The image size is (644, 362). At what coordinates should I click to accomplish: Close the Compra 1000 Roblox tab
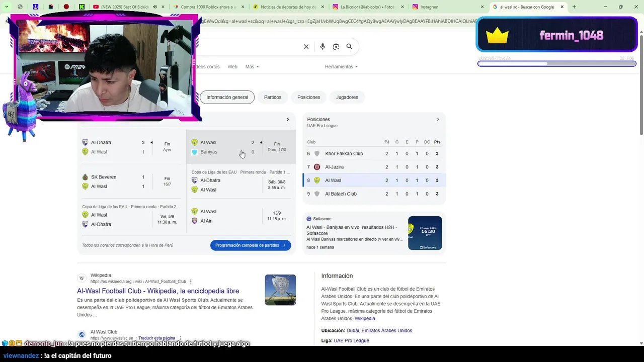click(x=244, y=7)
